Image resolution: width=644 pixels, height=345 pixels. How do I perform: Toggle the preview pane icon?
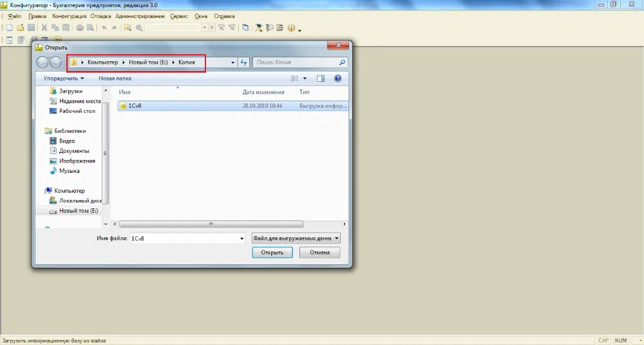tap(321, 79)
